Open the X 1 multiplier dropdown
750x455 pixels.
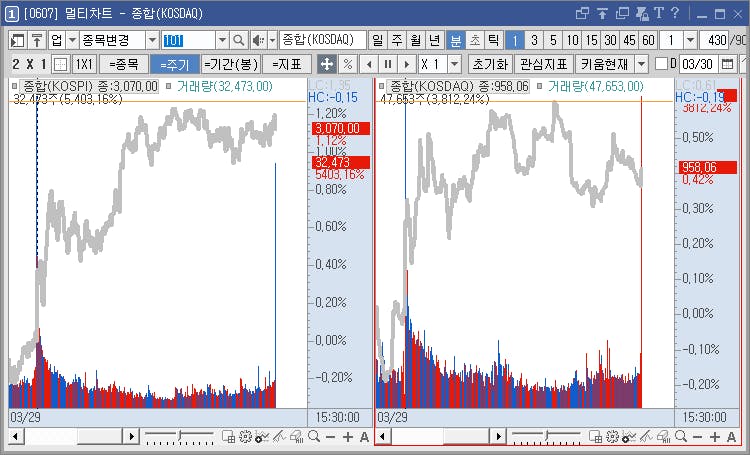point(454,64)
